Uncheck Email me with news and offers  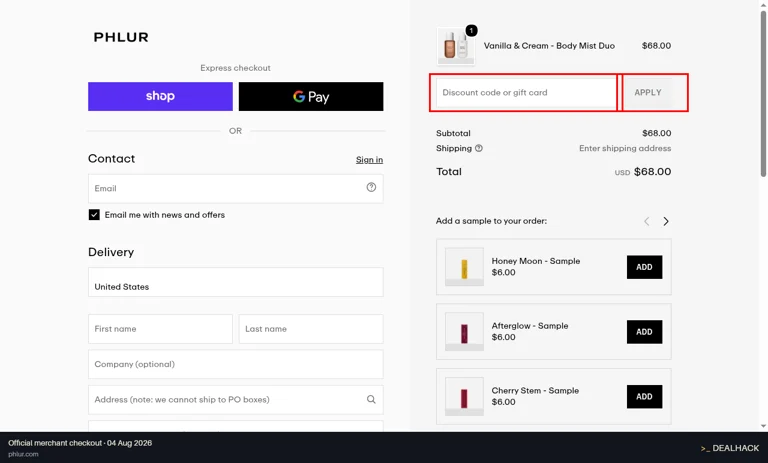[x=94, y=215]
